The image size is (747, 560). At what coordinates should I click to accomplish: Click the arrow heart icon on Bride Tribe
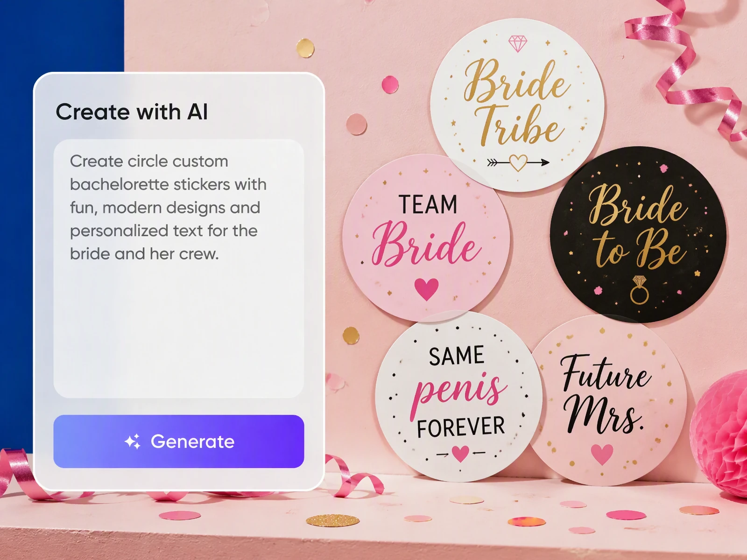click(x=518, y=163)
